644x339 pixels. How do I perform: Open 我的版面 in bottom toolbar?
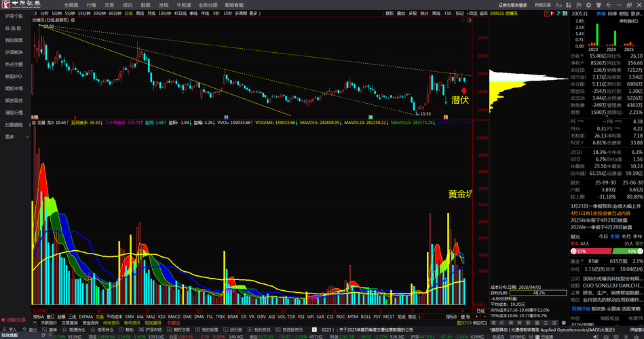207,330
